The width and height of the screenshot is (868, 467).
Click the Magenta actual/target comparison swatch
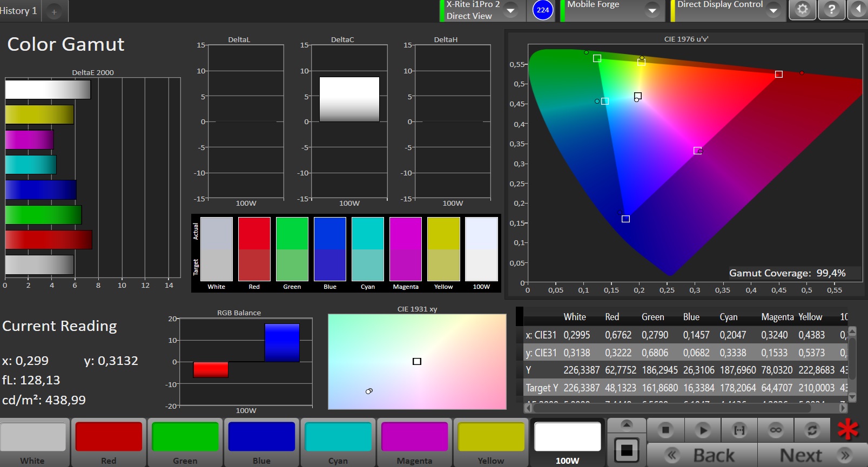pos(406,249)
